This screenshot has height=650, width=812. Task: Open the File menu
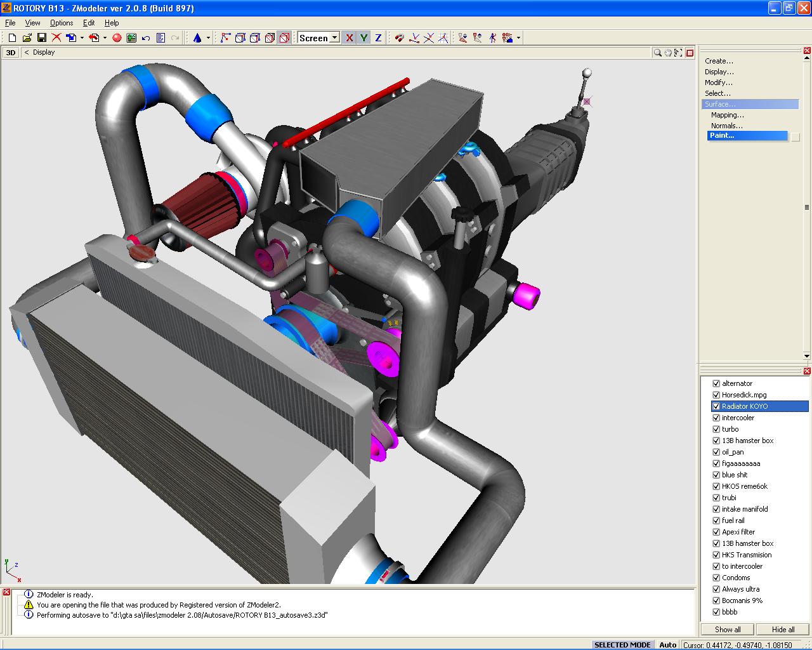[x=10, y=23]
